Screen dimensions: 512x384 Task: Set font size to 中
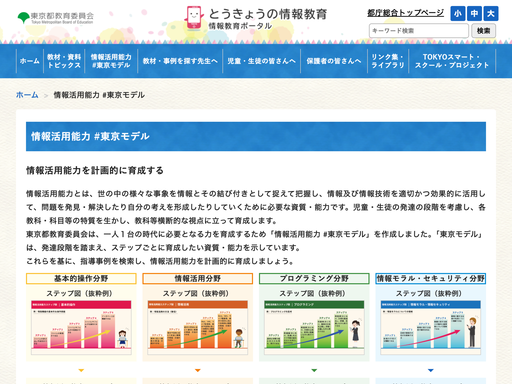(474, 14)
